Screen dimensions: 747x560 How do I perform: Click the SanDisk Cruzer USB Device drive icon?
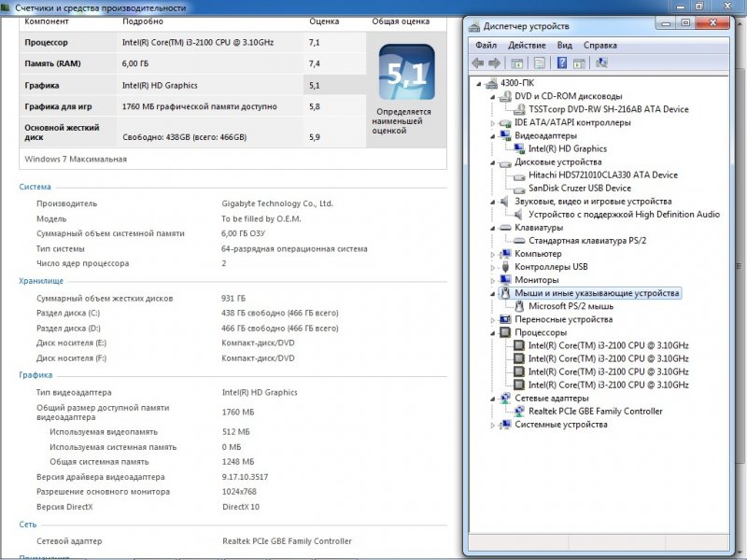click(x=519, y=188)
